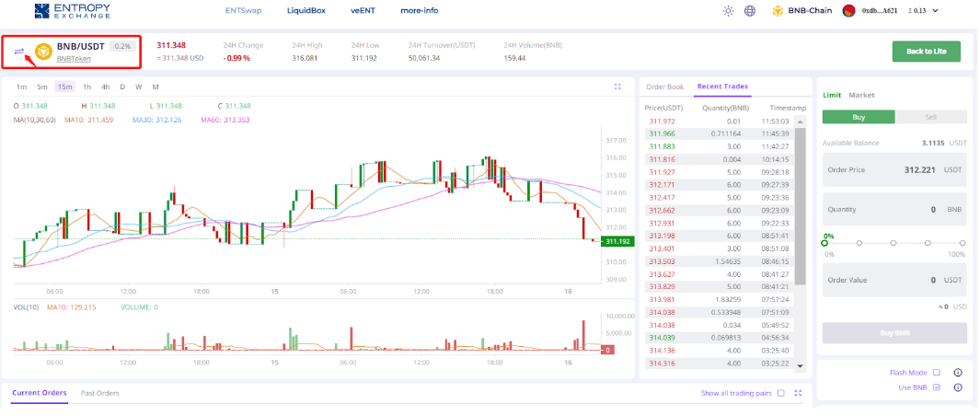Uncheck the Use BNB checkbox

click(936, 387)
